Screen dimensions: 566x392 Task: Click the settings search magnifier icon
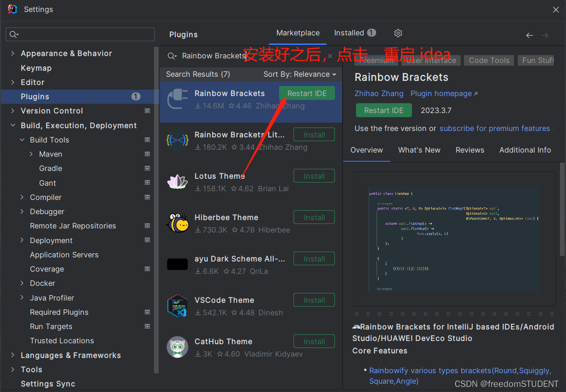pos(14,34)
